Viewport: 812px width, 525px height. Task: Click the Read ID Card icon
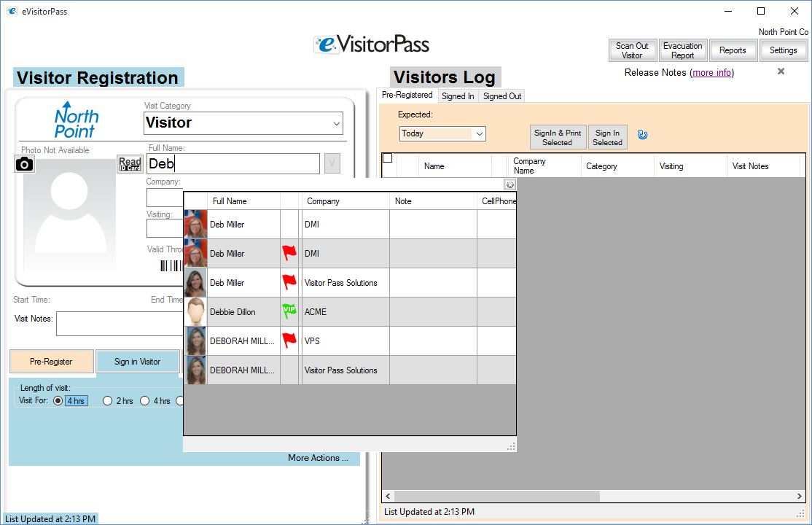click(130, 164)
